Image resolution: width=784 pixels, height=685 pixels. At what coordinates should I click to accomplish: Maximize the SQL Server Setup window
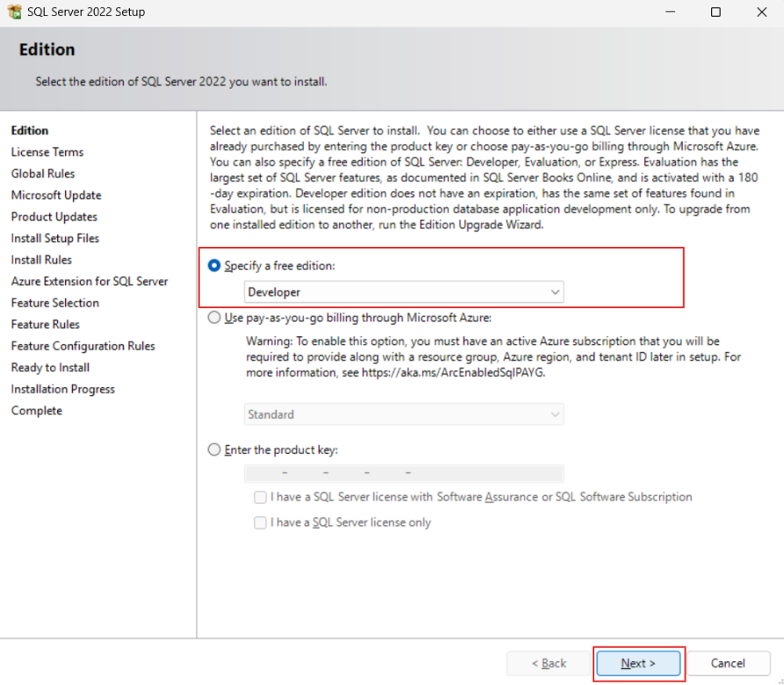click(x=716, y=12)
